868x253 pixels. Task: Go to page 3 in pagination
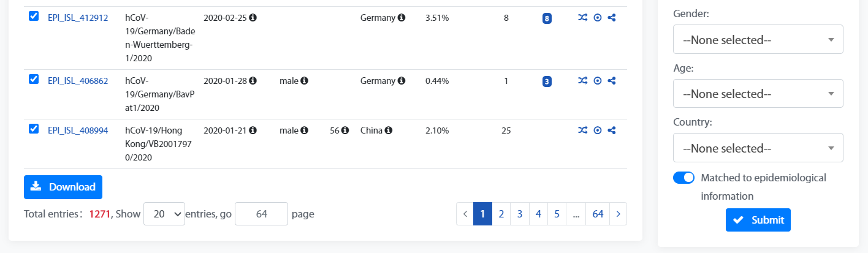pos(519,214)
